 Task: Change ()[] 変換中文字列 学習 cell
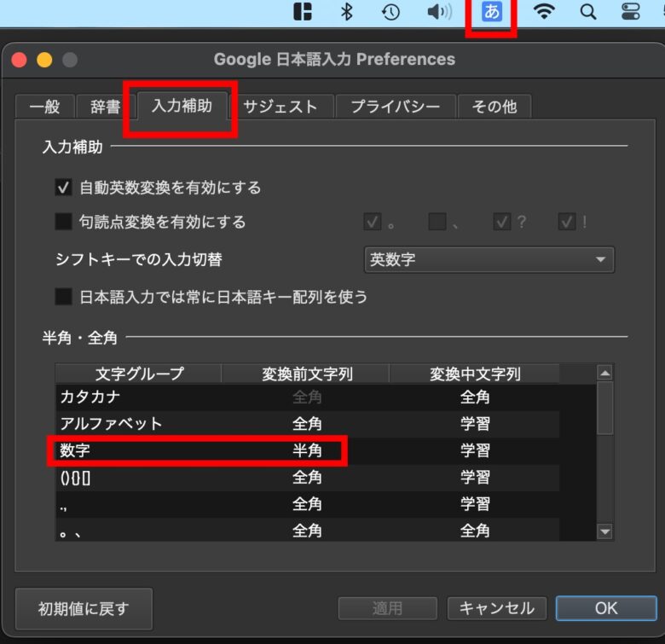pos(475,478)
